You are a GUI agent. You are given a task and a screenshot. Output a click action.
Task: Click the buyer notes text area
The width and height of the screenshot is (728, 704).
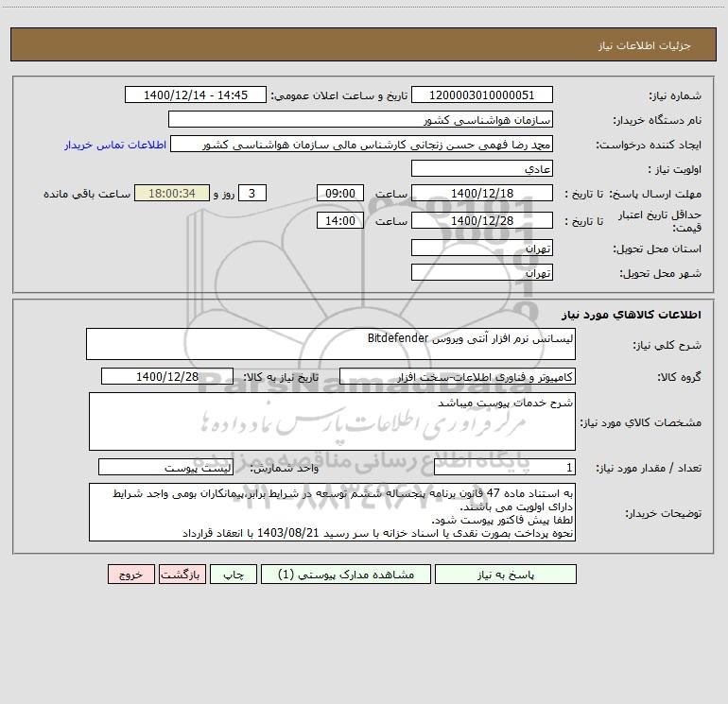point(332,512)
